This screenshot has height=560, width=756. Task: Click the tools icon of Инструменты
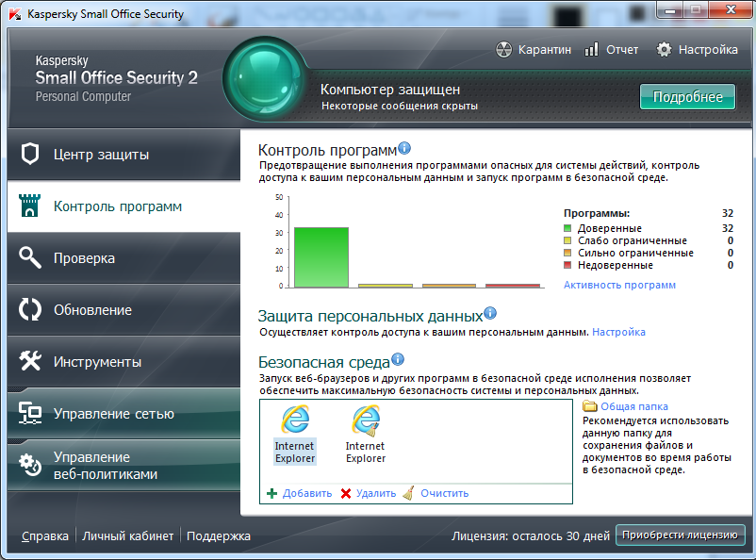pos(30,361)
